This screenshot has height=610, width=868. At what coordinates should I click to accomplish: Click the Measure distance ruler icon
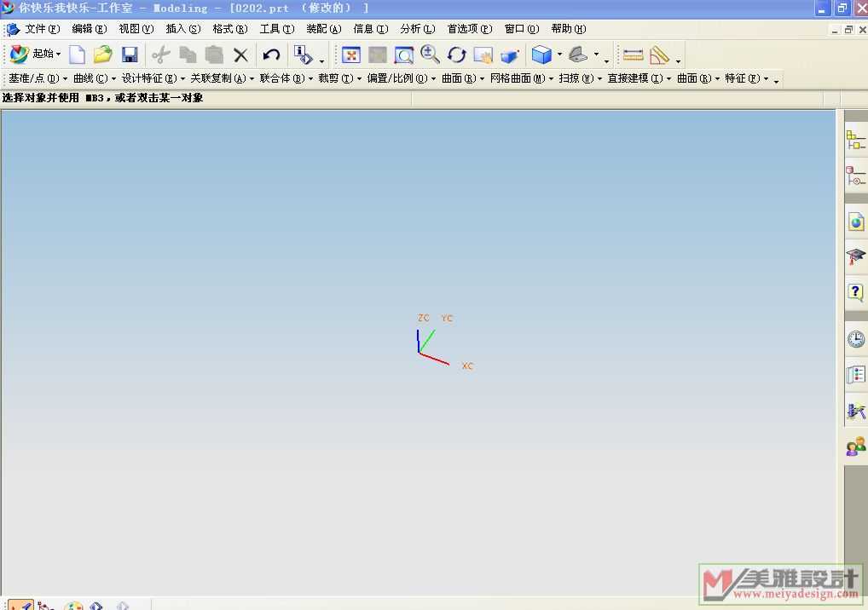click(x=633, y=55)
